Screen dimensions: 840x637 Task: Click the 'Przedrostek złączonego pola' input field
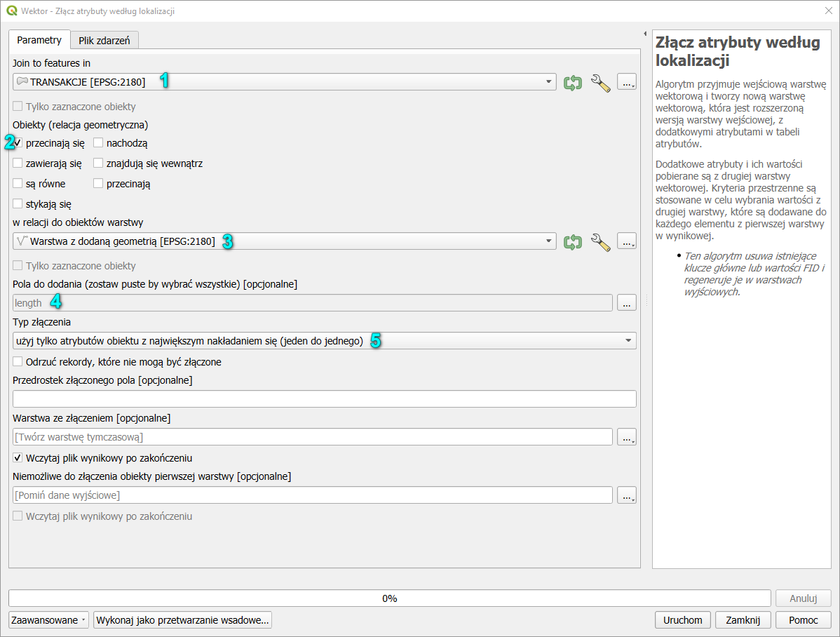pyautogui.click(x=324, y=399)
